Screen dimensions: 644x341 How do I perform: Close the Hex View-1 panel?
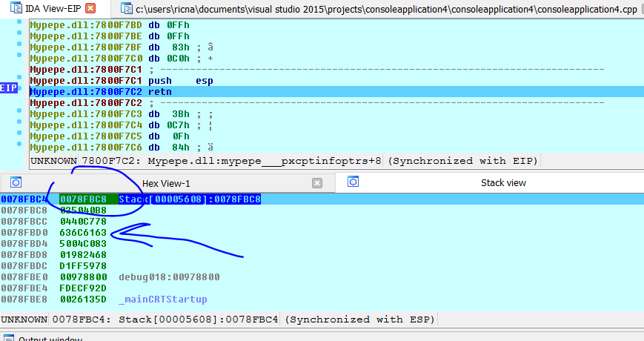coord(317,183)
